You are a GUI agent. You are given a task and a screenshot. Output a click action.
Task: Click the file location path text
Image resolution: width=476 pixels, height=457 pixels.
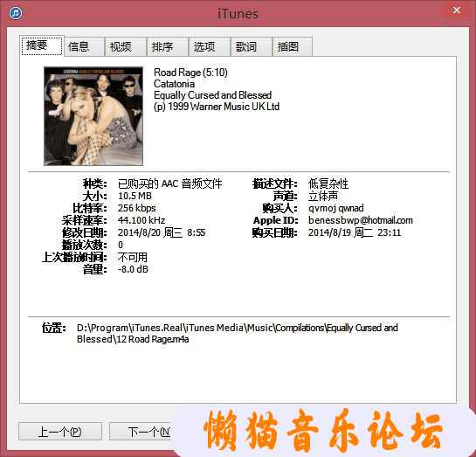coord(238,334)
